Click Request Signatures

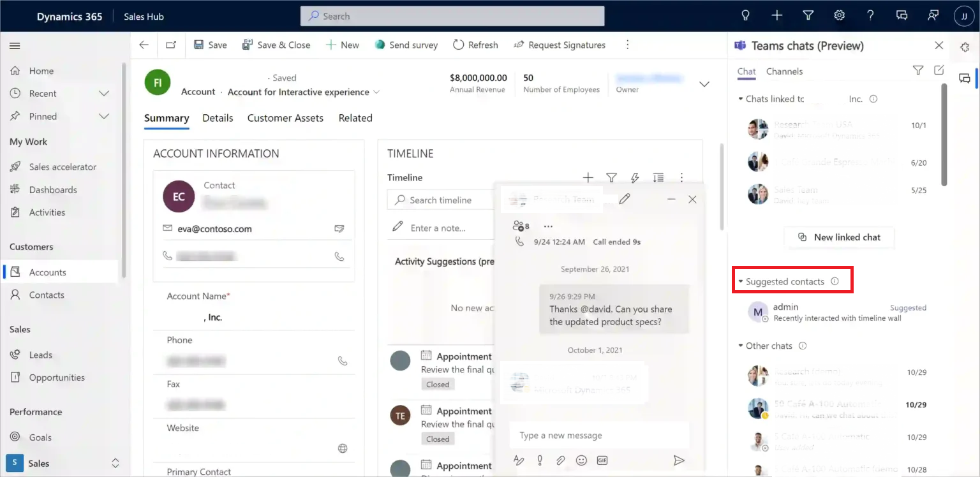tap(560, 45)
